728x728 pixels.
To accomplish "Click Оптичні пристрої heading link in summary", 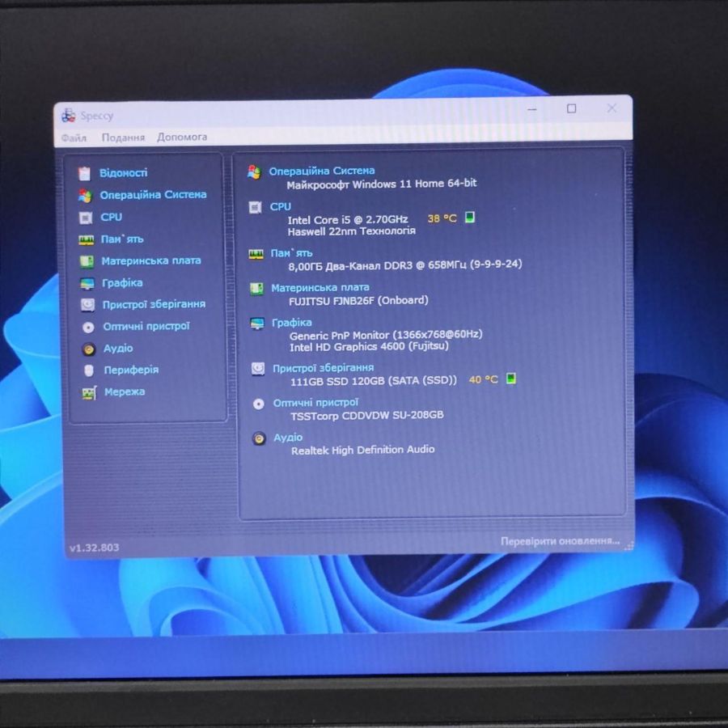I will pos(315,403).
